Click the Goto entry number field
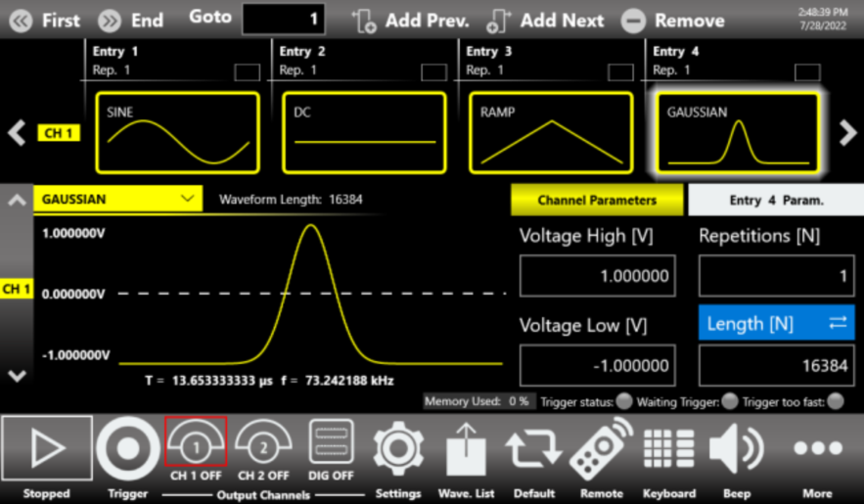Image resolution: width=864 pixels, height=504 pixels. (283, 20)
